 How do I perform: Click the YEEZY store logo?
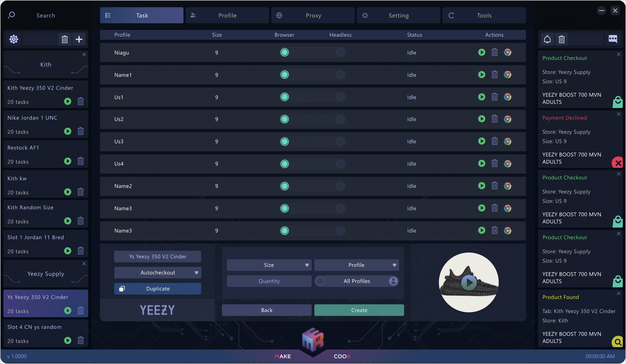[157, 310]
